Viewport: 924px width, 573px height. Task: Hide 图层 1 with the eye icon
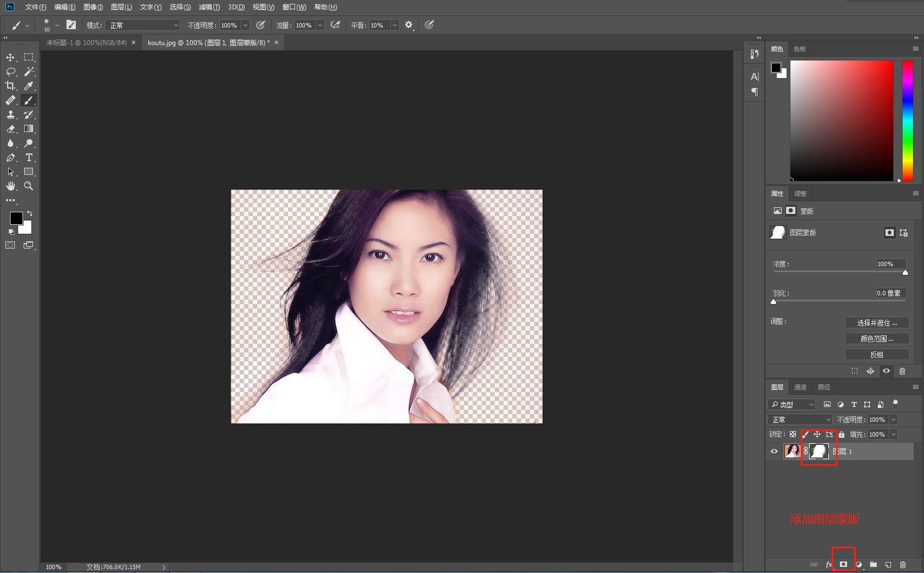774,451
